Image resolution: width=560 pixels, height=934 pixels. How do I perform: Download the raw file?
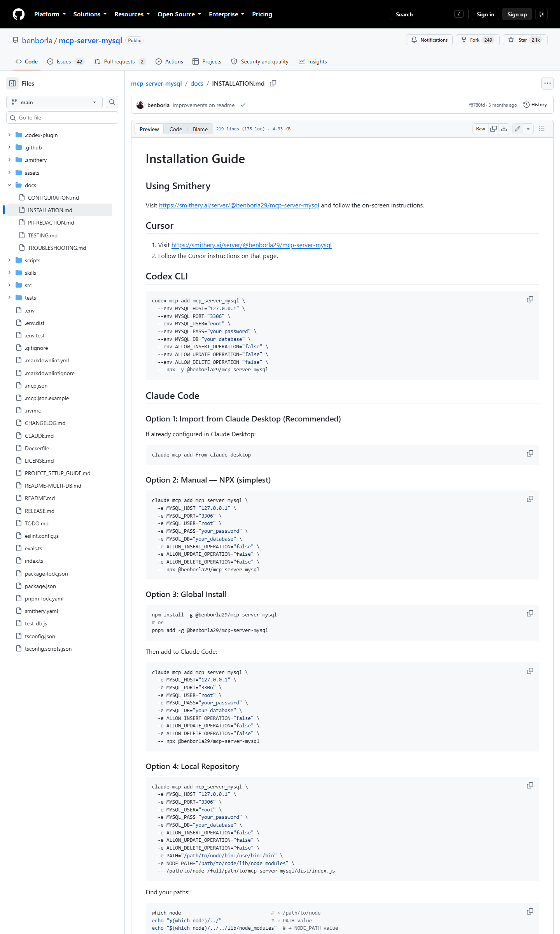click(x=504, y=129)
